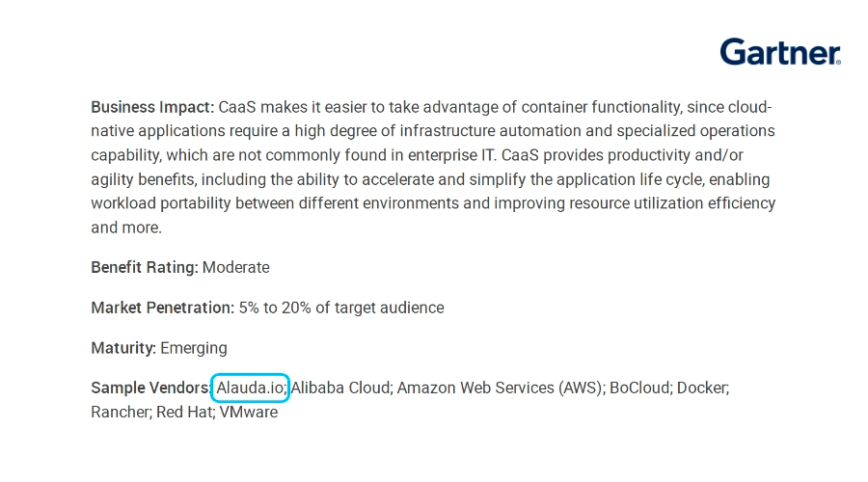
Task: Click the Business Impact heading
Action: click(152, 107)
